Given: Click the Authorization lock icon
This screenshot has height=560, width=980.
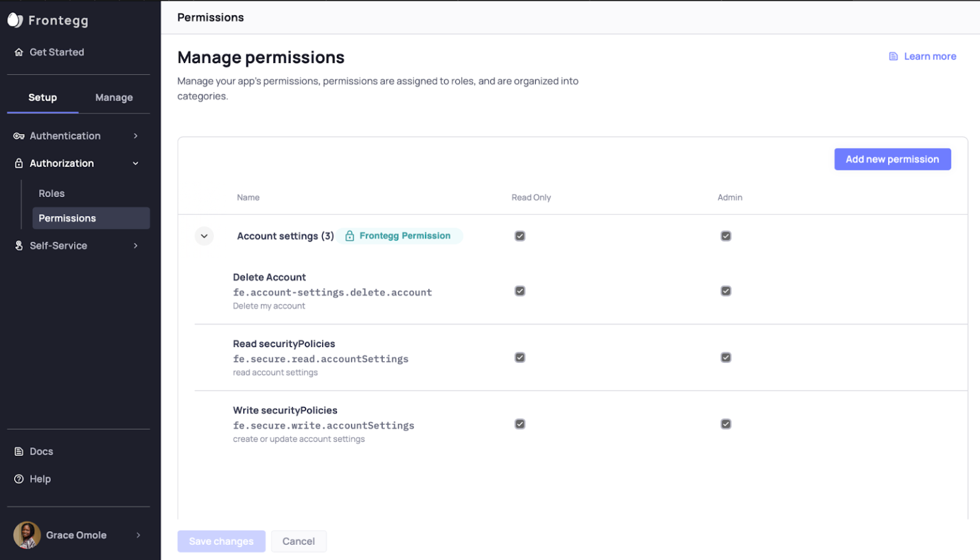Looking at the screenshot, I should [19, 163].
